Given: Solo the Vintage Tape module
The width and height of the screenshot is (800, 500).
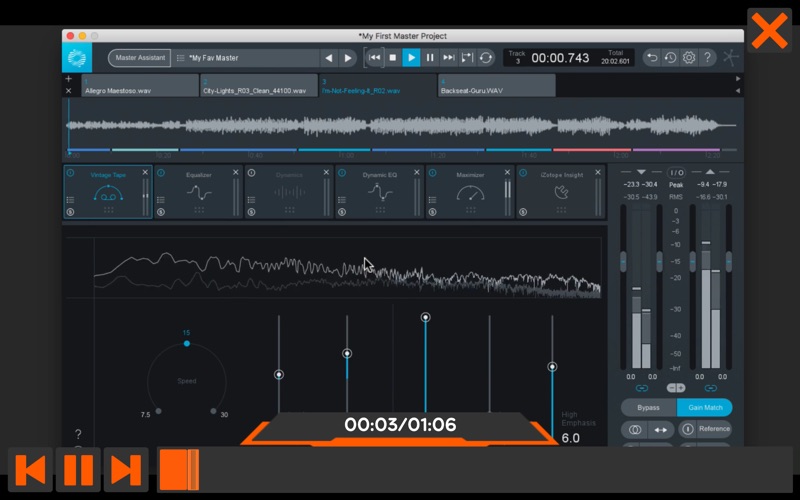Looking at the screenshot, I should pos(70,212).
